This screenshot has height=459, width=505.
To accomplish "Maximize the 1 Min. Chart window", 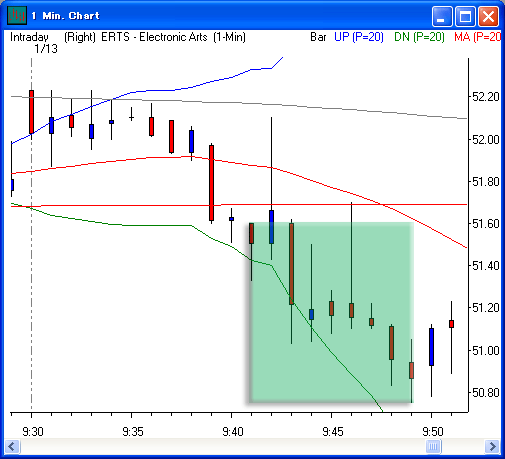I will [465, 16].
